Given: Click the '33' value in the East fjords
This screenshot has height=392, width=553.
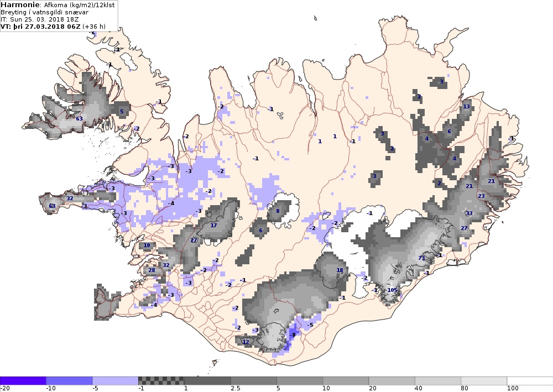Looking at the screenshot, I should click(x=469, y=213).
